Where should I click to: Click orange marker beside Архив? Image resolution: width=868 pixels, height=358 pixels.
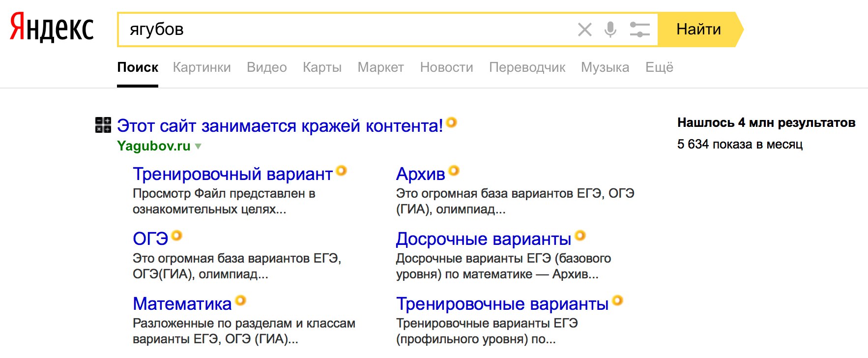tap(454, 171)
